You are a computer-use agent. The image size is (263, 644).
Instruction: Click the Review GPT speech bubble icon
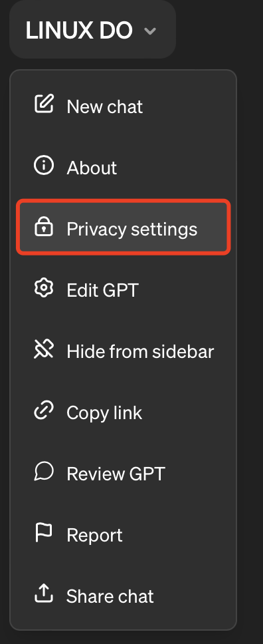(x=44, y=472)
